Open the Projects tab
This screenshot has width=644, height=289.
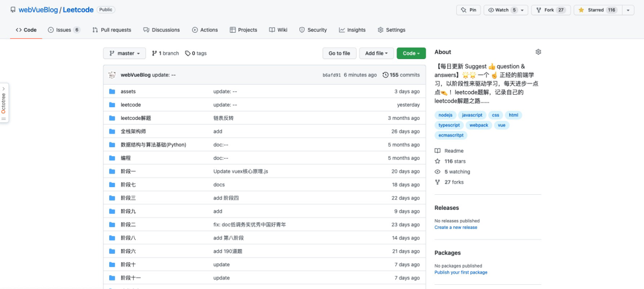point(243,30)
